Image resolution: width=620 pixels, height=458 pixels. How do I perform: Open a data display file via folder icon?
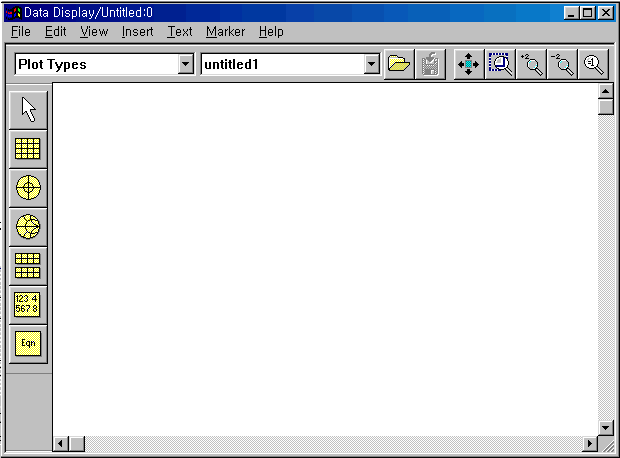[x=399, y=64]
